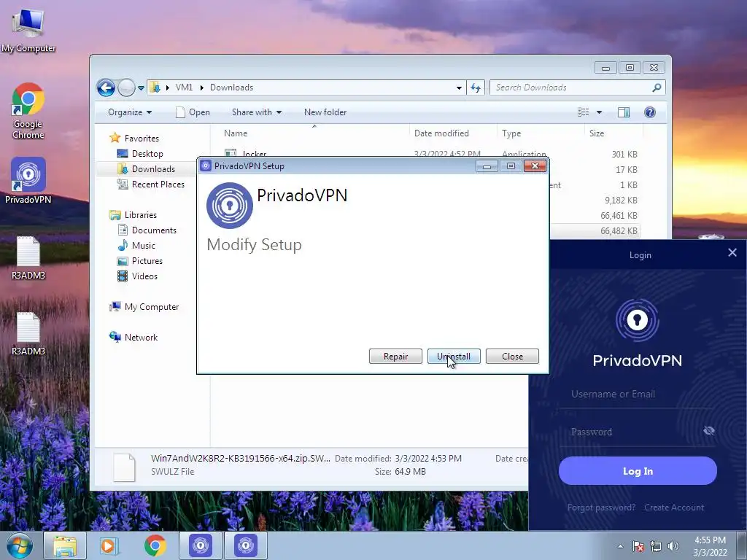Open Explorer help icon

pyautogui.click(x=650, y=112)
